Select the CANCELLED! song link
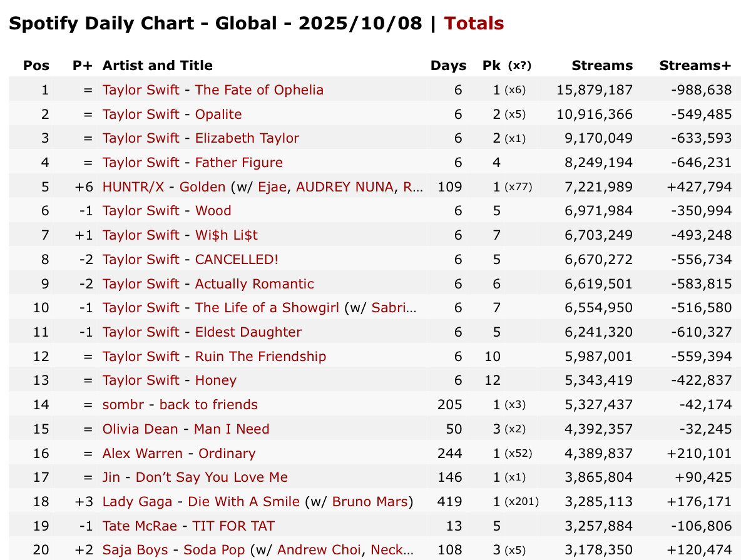 click(237, 260)
